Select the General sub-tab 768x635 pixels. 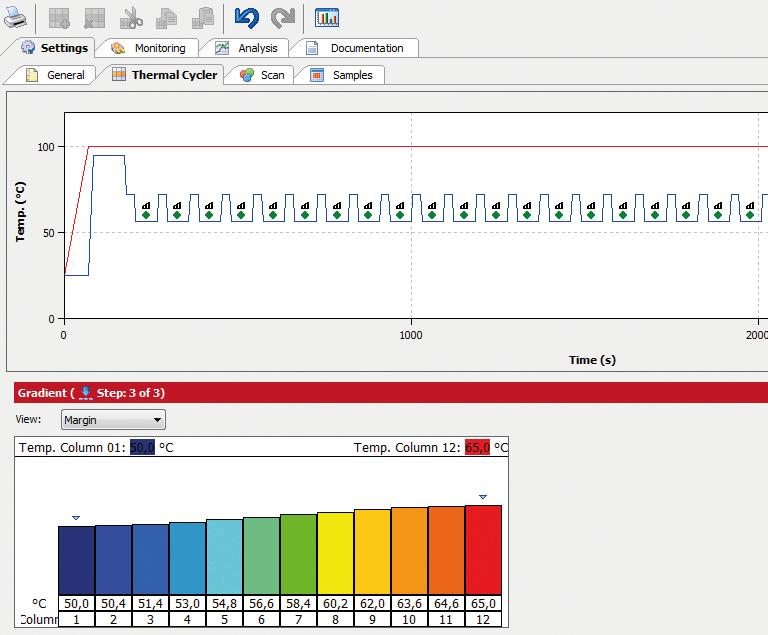[x=55, y=75]
